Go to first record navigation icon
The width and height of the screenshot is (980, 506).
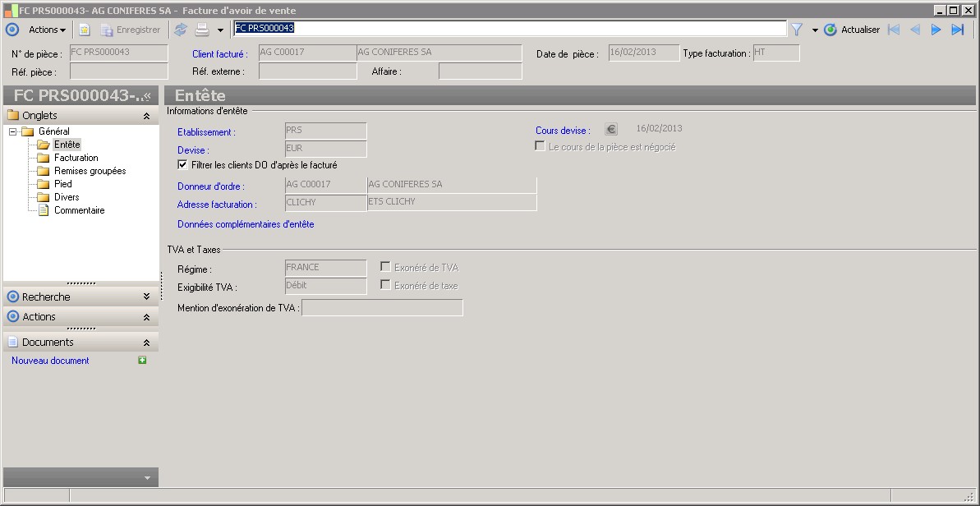894,30
